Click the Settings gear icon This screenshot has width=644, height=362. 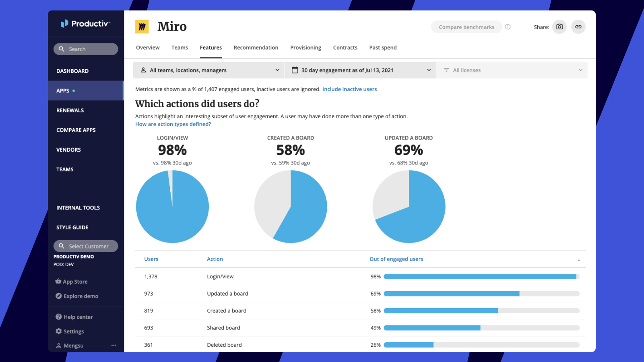pos(59,331)
